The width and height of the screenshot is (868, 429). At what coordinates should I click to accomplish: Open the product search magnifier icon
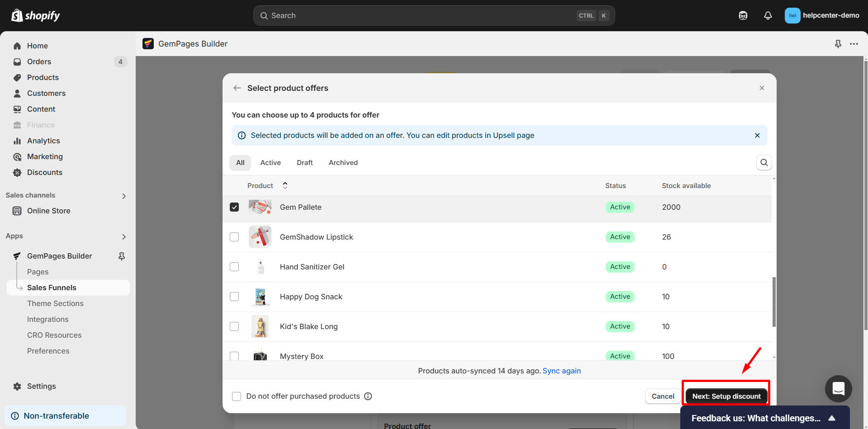coord(764,163)
